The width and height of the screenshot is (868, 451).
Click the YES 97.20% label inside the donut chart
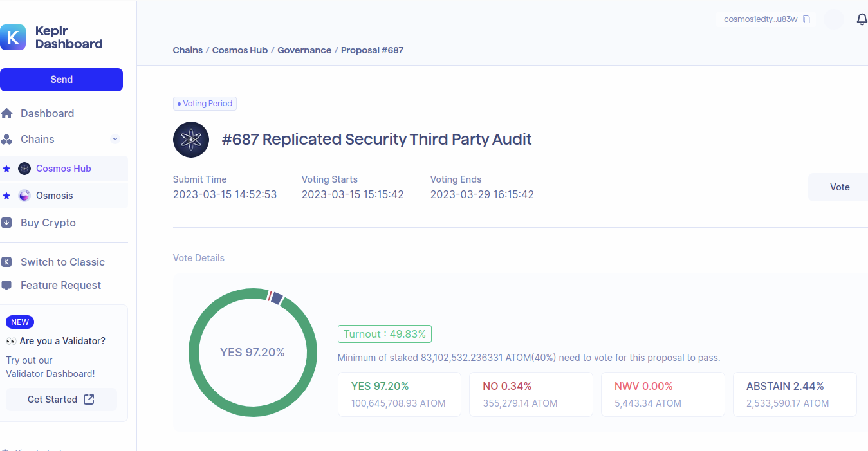pyautogui.click(x=252, y=353)
